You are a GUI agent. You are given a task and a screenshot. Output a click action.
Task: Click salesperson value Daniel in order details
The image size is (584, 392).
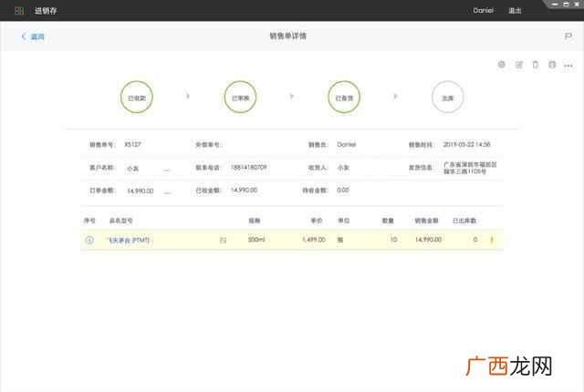point(347,144)
